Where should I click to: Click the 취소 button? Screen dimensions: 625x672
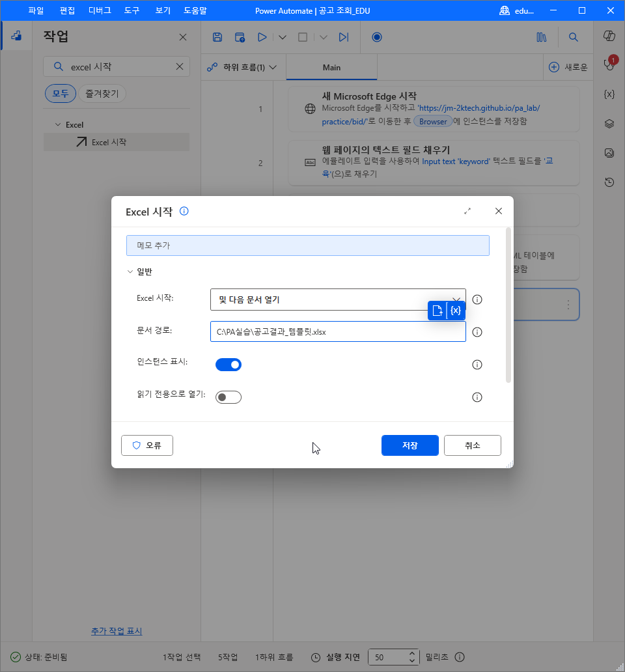(x=473, y=445)
